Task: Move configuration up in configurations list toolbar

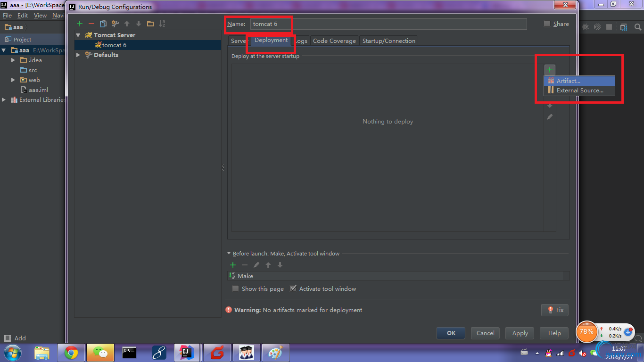Action: [x=127, y=24]
